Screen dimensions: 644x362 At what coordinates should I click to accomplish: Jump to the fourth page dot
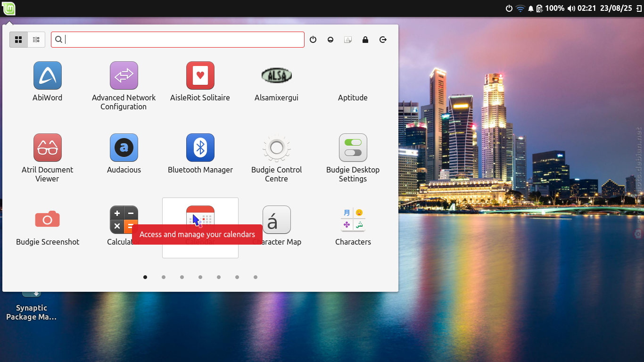[x=200, y=277]
